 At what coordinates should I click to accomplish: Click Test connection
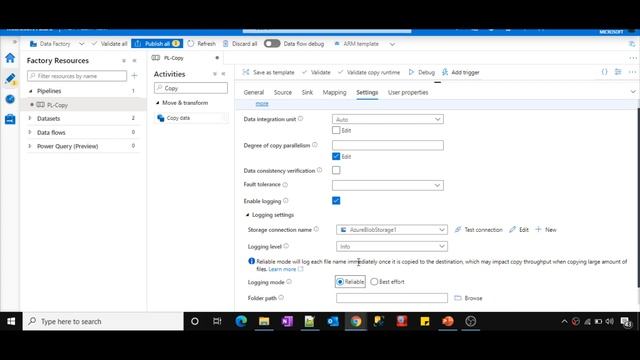pyautogui.click(x=478, y=230)
